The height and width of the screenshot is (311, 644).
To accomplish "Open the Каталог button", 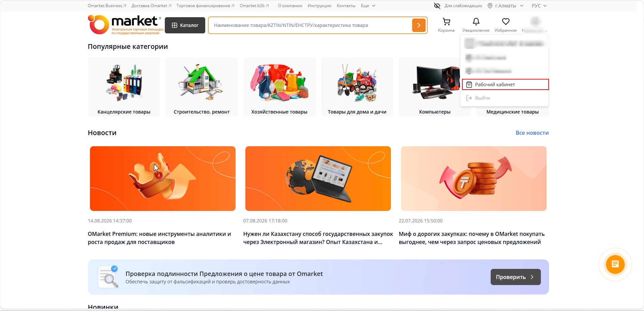I will (x=185, y=25).
